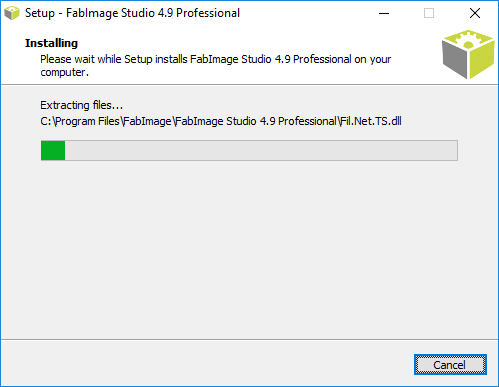
Task: Click the grayed-out maximize button
Action: pyautogui.click(x=429, y=13)
